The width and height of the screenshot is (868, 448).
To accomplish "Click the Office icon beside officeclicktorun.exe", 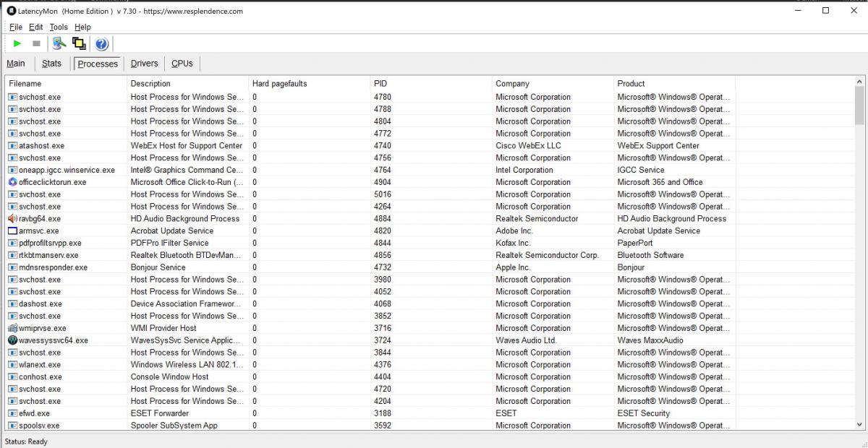I will (x=12, y=182).
